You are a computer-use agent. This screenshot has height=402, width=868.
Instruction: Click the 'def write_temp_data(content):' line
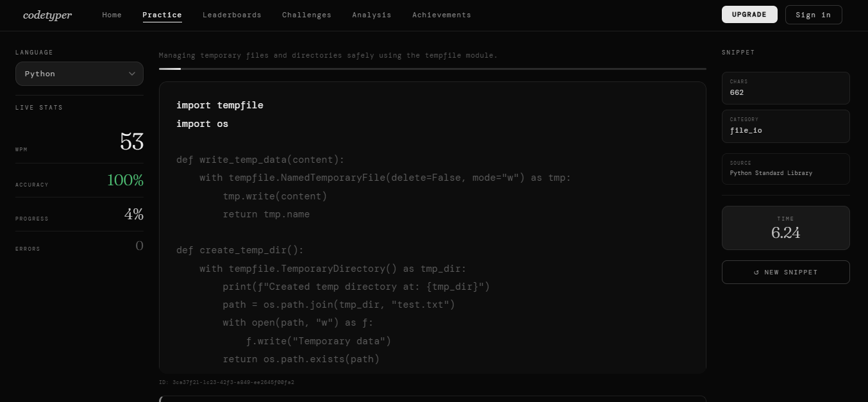click(260, 160)
